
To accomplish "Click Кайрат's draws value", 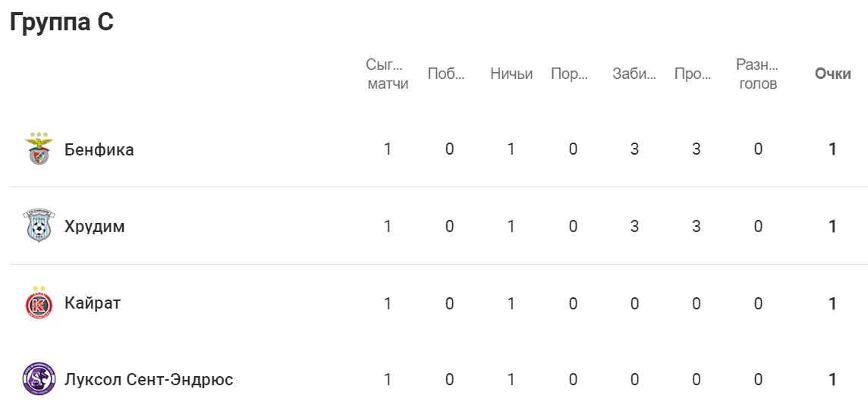I will (x=511, y=303).
